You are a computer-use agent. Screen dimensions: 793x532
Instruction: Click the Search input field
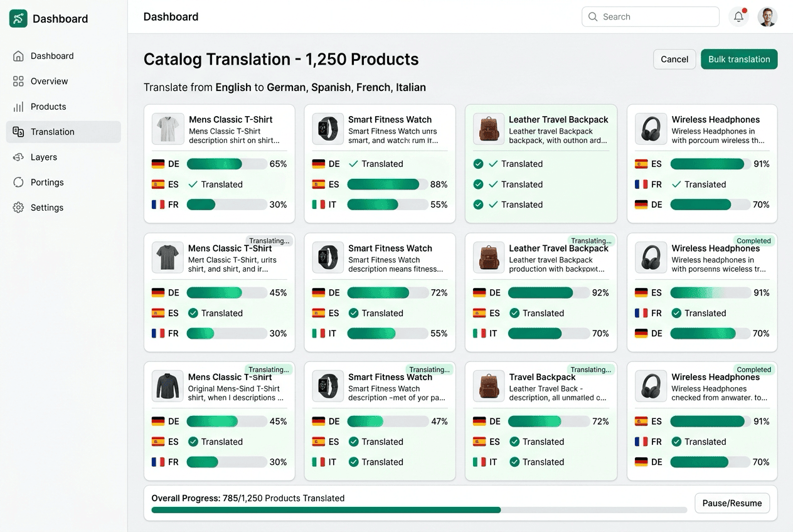click(x=650, y=16)
